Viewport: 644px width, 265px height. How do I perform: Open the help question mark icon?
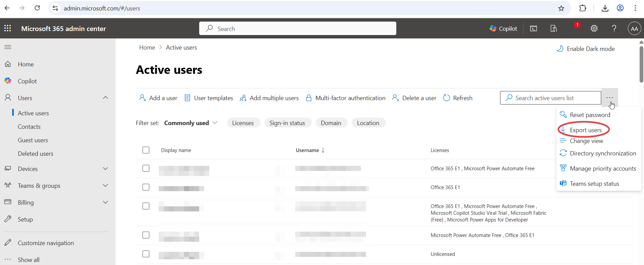click(614, 29)
